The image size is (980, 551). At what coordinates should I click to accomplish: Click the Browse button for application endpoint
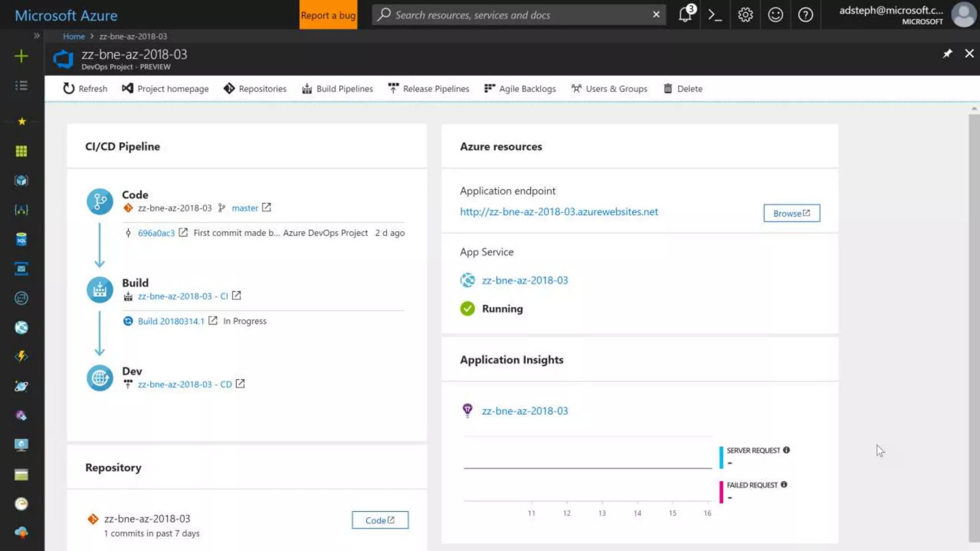(x=791, y=213)
